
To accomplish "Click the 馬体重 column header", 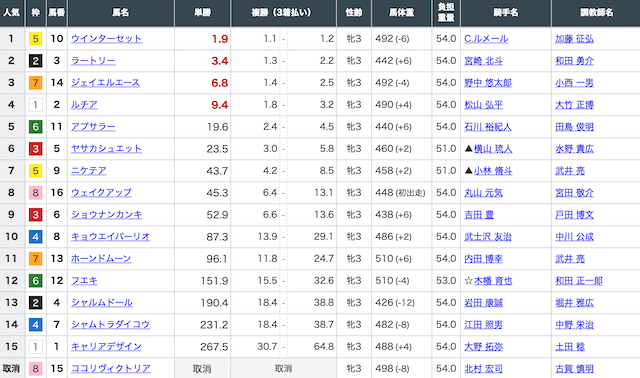I will pyautogui.click(x=401, y=13).
